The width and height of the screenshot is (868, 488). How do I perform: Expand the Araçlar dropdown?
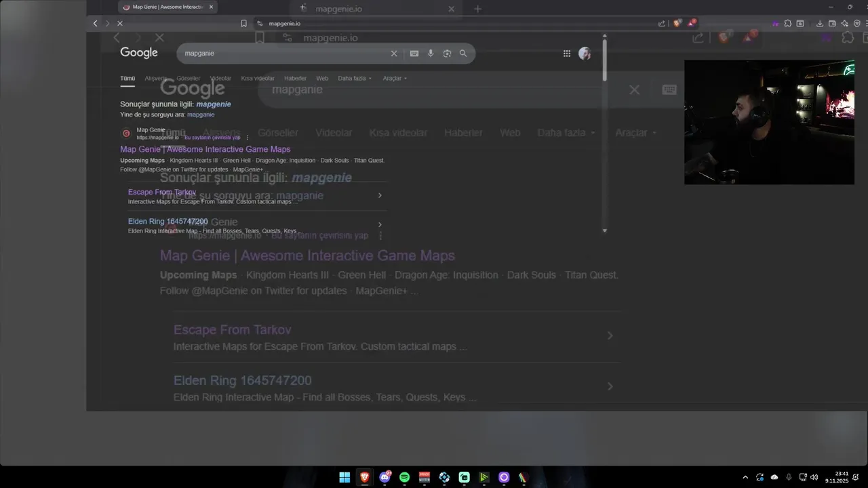(x=395, y=79)
